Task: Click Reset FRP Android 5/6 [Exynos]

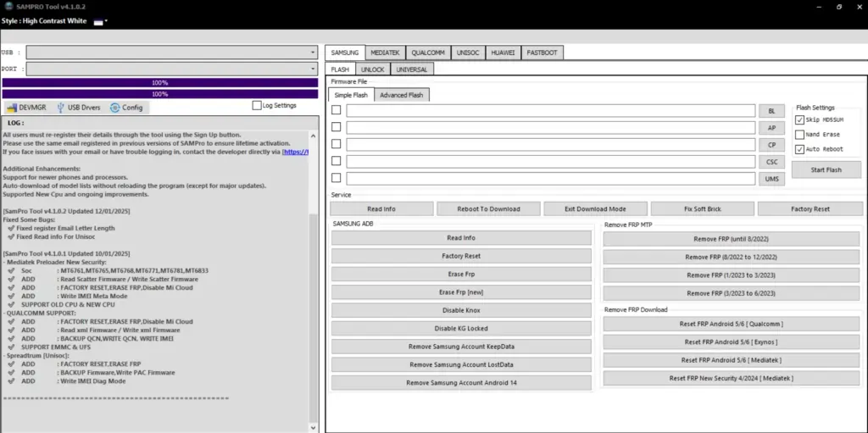Action: (x=731, y=342)
